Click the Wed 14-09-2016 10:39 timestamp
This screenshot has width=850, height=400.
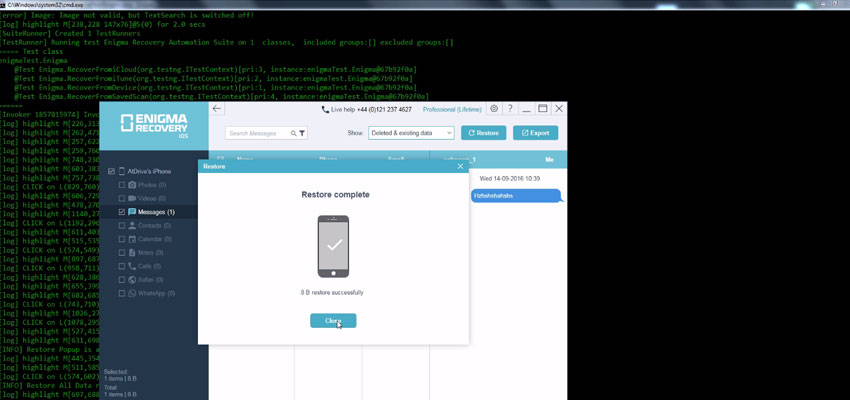tap(510, 178)
